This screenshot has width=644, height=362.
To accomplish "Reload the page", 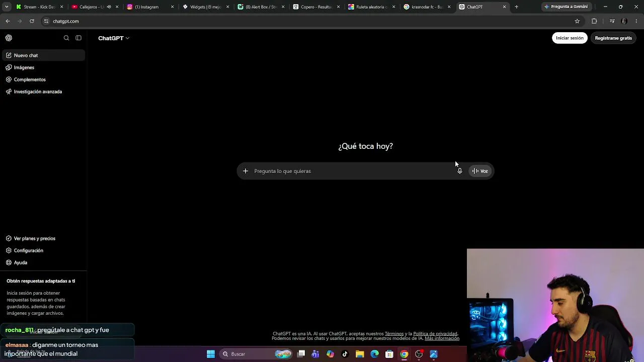I will coord(32,21).
